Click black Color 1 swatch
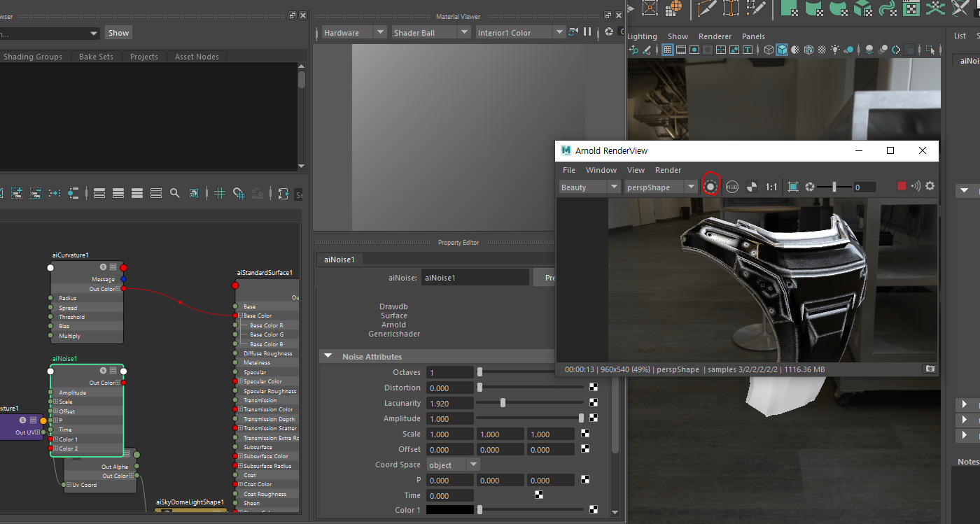This screenshot has width=980, height=524. [x=449, y=510]
